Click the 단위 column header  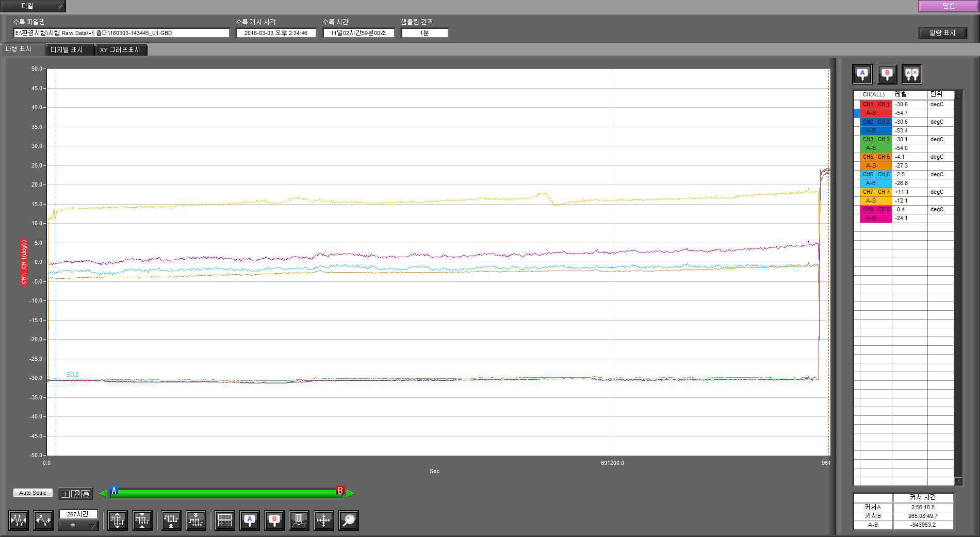pos(941,95)
